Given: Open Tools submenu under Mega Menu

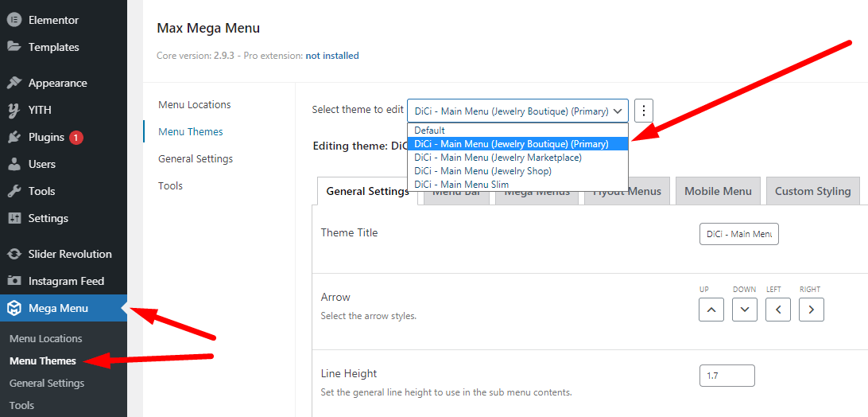Looking at the screenshot, I should 21,405.
